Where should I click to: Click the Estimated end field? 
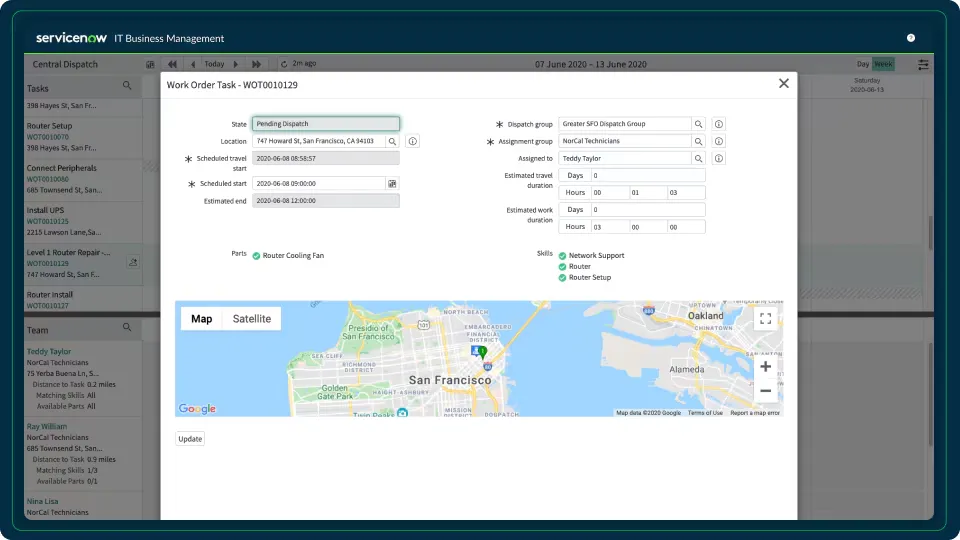click(x=326, y=200)
